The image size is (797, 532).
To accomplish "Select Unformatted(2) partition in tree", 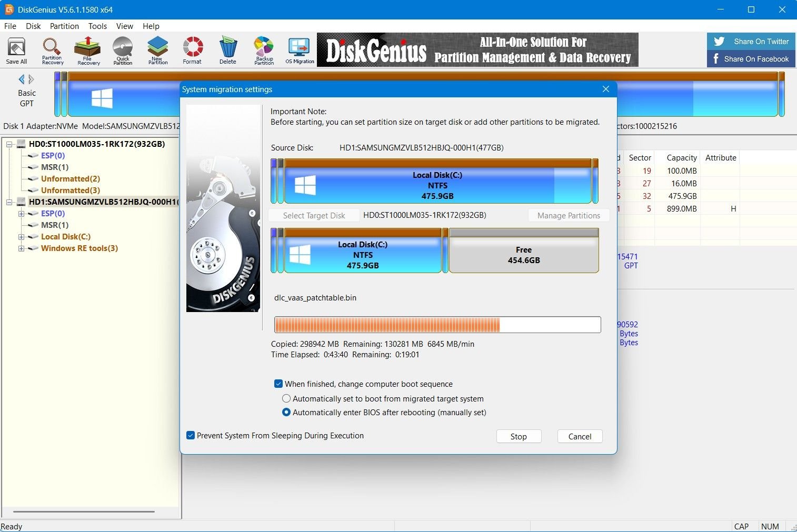I will 71,179.
